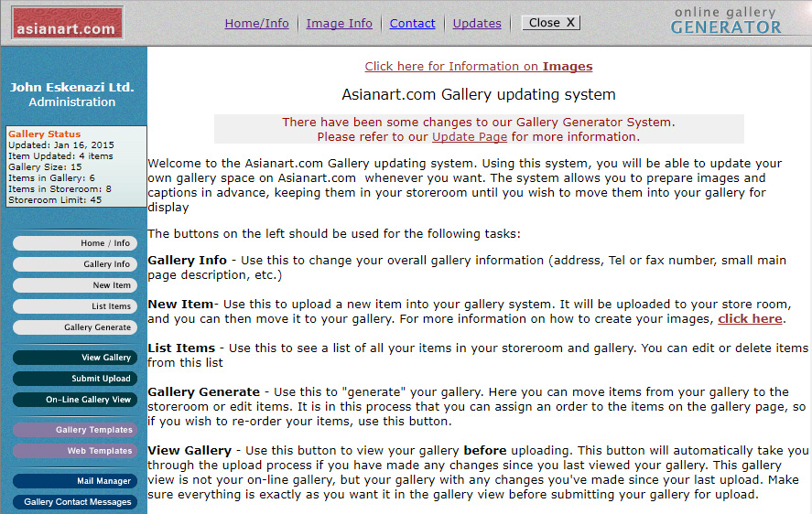Click 'Items in Gallery: 6' status line
Image resolution: width=812 pixels, height=514 pixels.
52,178
